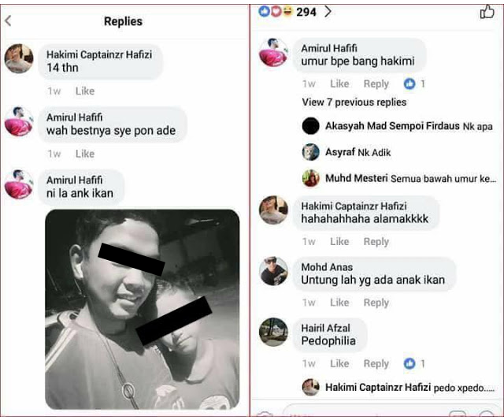Open Hakimi Captainzr Hafizi's 'pedo xpedo' reply
The height and width of the screenshot is (420, 504).
tap(409, 387)
